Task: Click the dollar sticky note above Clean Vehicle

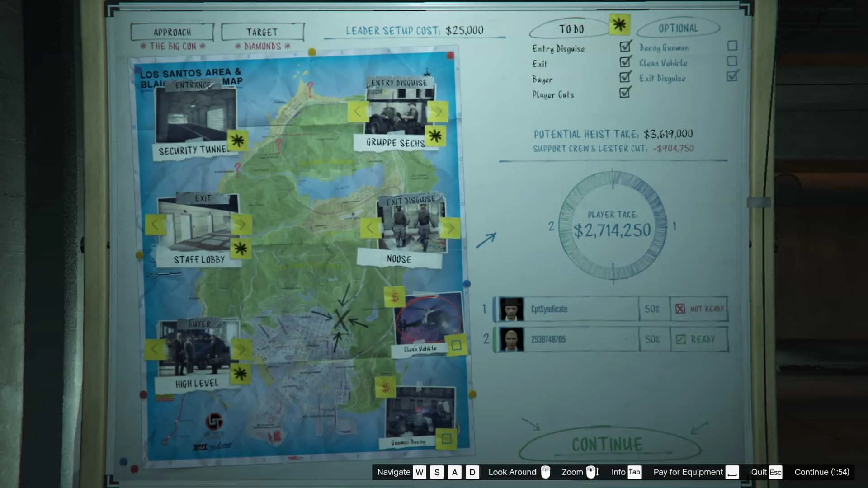Action: pos(394,297)
